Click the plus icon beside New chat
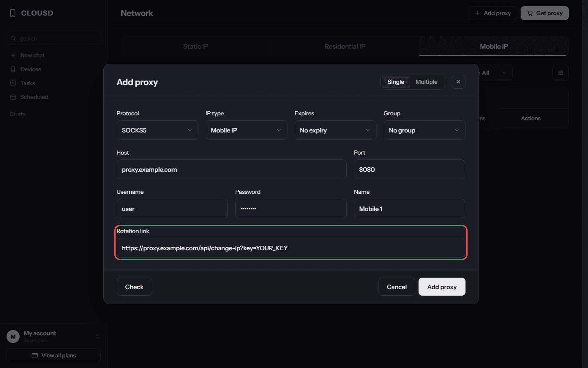The image size is (588, 368). coord(13,55)
